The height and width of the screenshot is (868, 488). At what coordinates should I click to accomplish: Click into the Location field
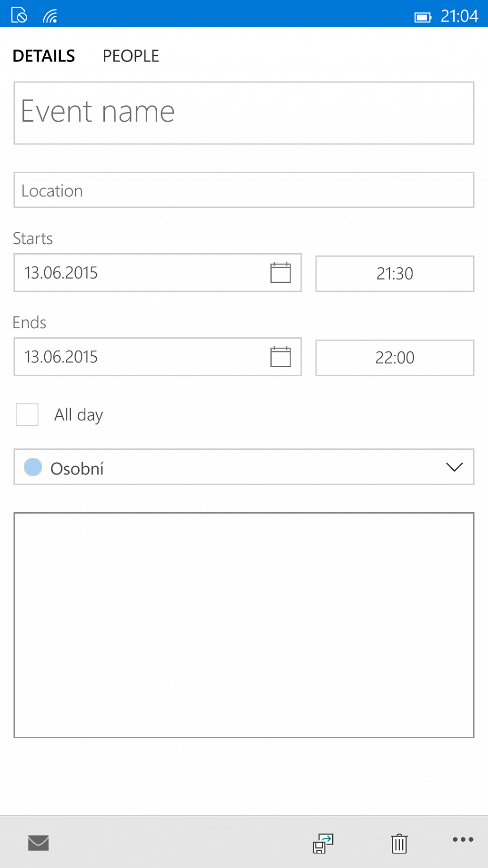point(244,190)
